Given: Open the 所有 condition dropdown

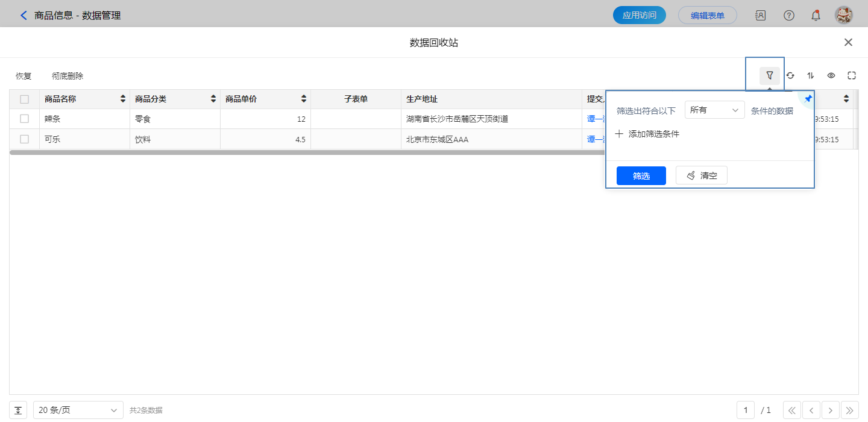Looking at the screenshot, I should (714, 110).
